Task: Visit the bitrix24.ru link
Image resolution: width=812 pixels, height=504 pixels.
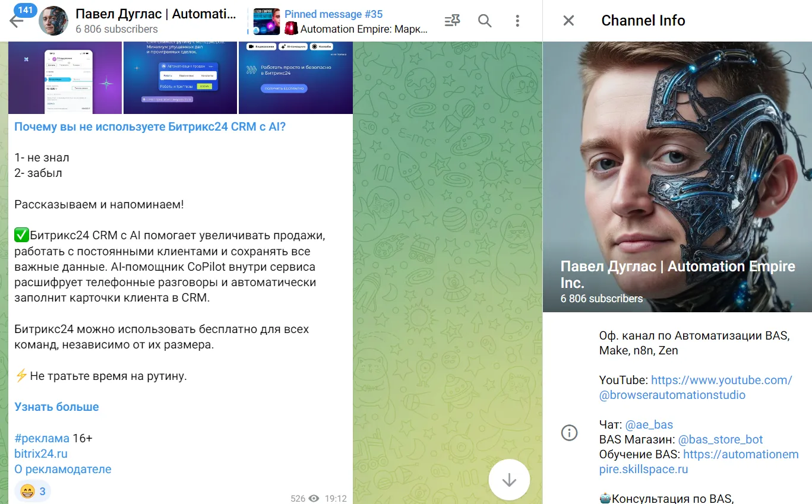Action: [x=41, y=454]
